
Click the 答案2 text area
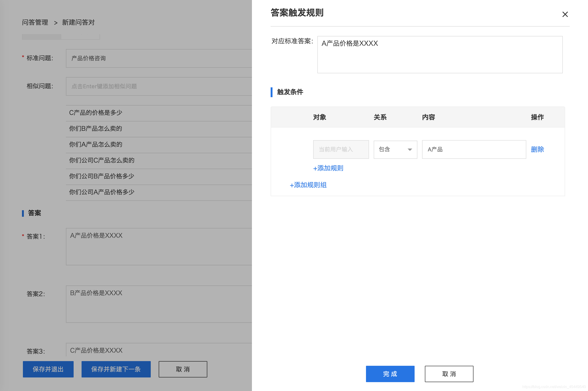coord(159,304)
